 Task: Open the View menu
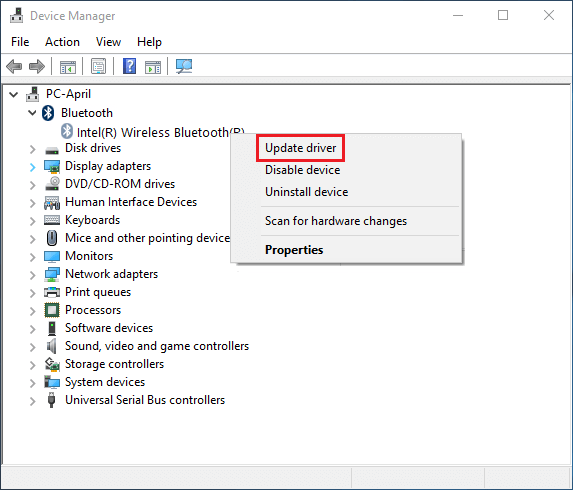109,42
